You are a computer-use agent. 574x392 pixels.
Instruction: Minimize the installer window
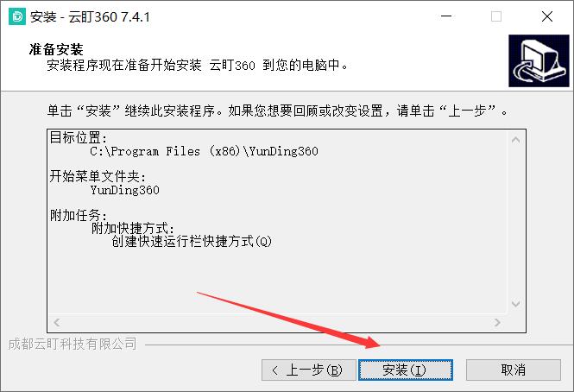click(446, 16)
